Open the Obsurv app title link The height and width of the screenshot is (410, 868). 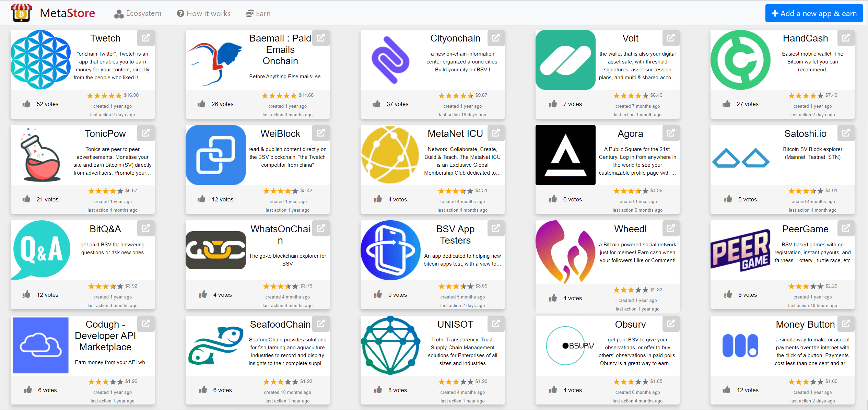click(x=630, y=324)
